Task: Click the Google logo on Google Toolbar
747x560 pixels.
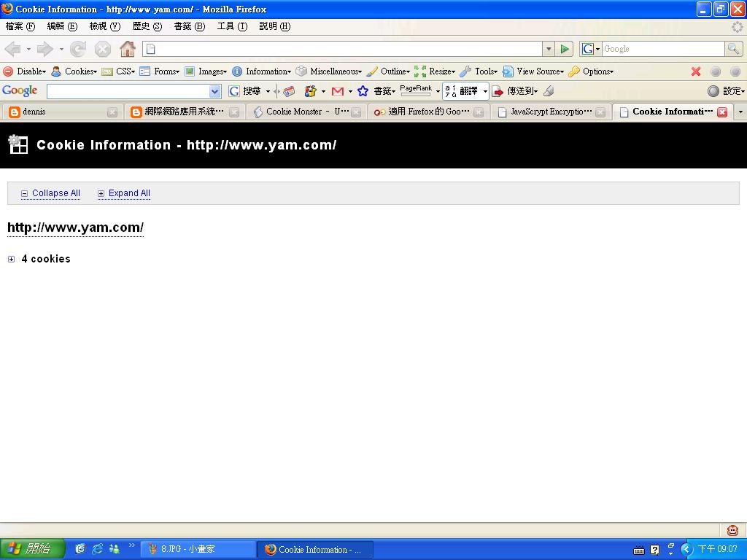Action: (x=20, y=90)
